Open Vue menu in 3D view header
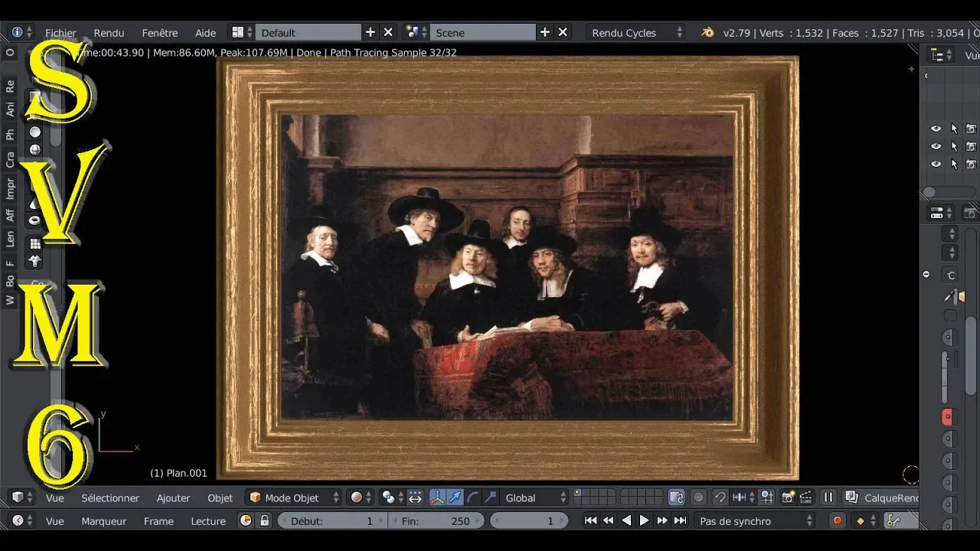The image size is (980, 551). (x=54, y=498)
